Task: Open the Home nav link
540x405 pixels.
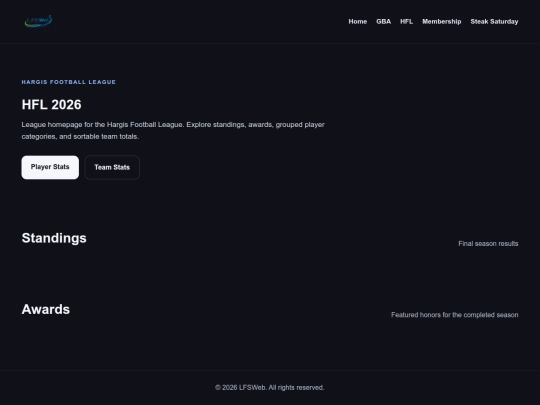Action: 357,21
